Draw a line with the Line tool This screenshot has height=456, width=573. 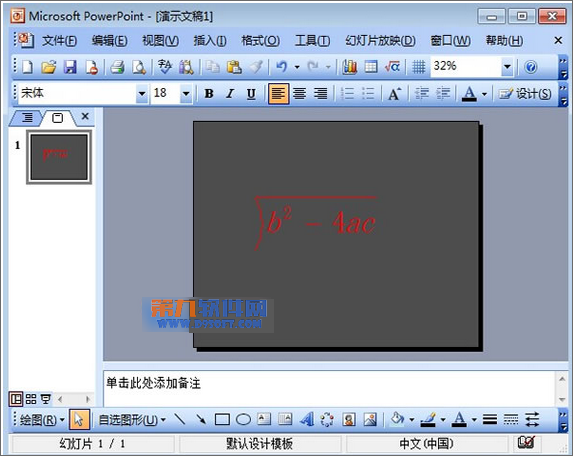coord(179,419)
